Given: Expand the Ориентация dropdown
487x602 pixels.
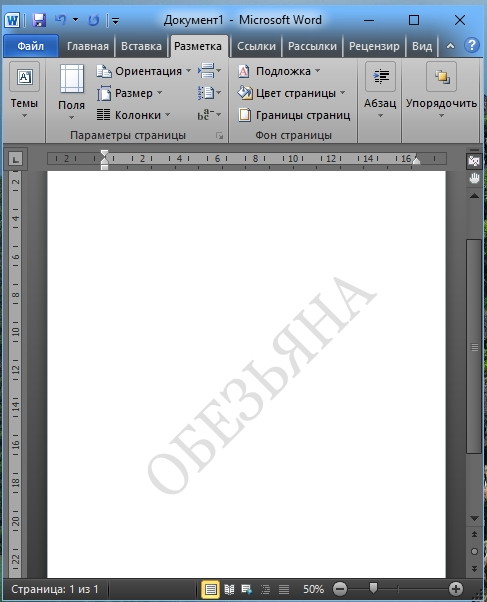Looking at the screenshot, I should tap(144, 71).
